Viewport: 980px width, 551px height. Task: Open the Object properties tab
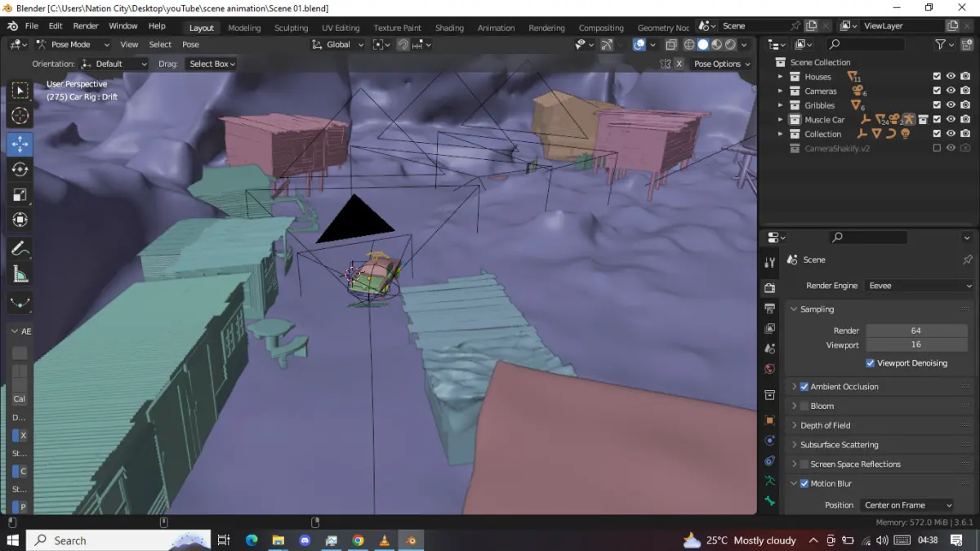pyautogui.click(x=769, y=420)
